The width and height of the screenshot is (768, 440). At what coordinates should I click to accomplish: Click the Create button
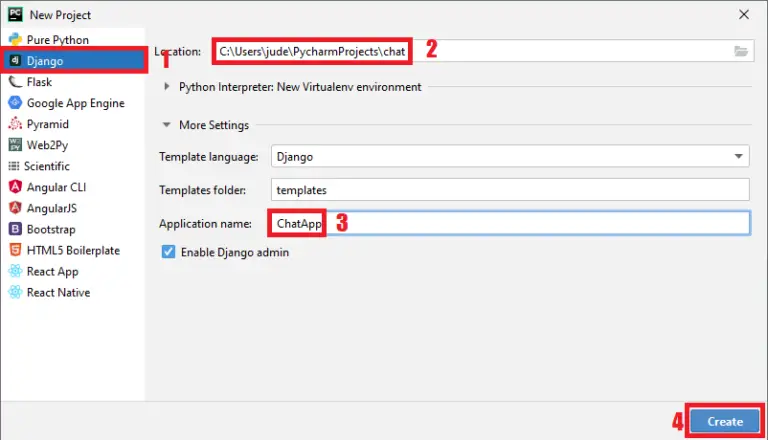(x=725, y=421)
